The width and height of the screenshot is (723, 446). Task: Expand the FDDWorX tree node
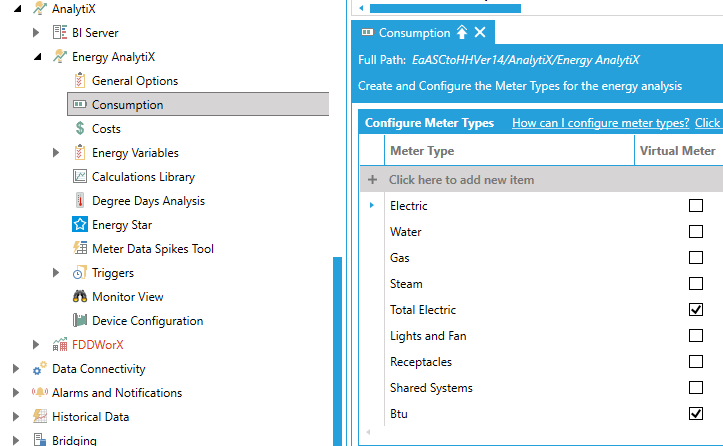tap(37, 345)
